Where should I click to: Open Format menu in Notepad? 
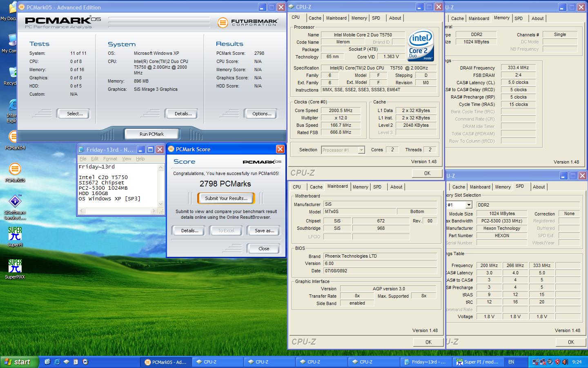point(110,159)
